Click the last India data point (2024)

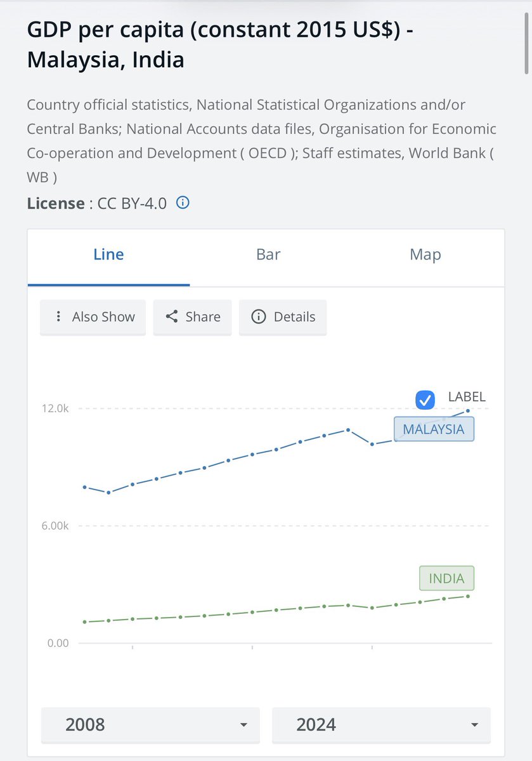point(468,596)
